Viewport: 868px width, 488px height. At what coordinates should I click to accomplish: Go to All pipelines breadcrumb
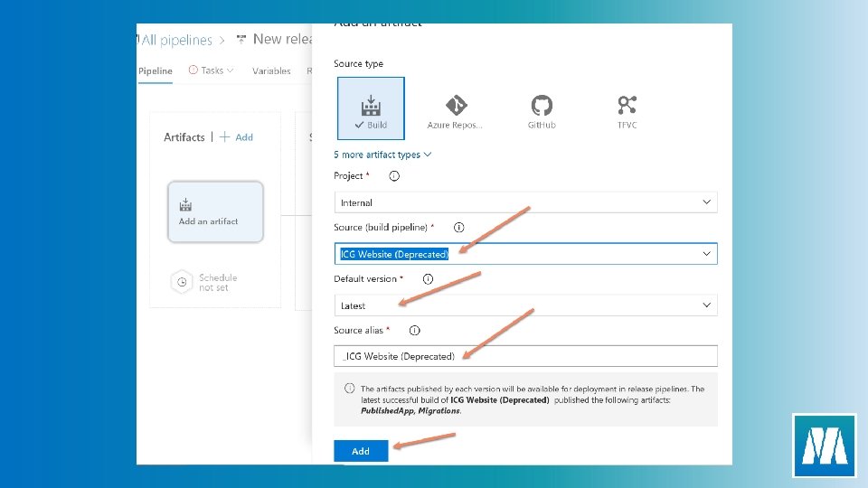pyautogui.click(x=176, y=40)
